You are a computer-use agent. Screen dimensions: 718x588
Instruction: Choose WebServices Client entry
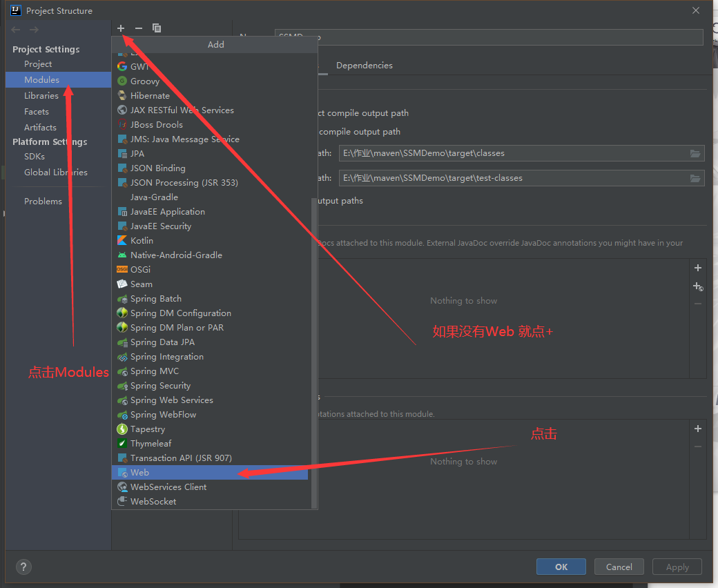click(210, 487)
